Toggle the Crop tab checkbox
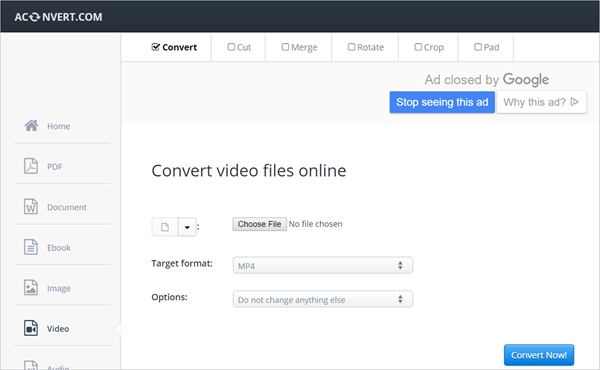Image resolution: width=600 pixels, height=370 pixels. click(418, 47)
